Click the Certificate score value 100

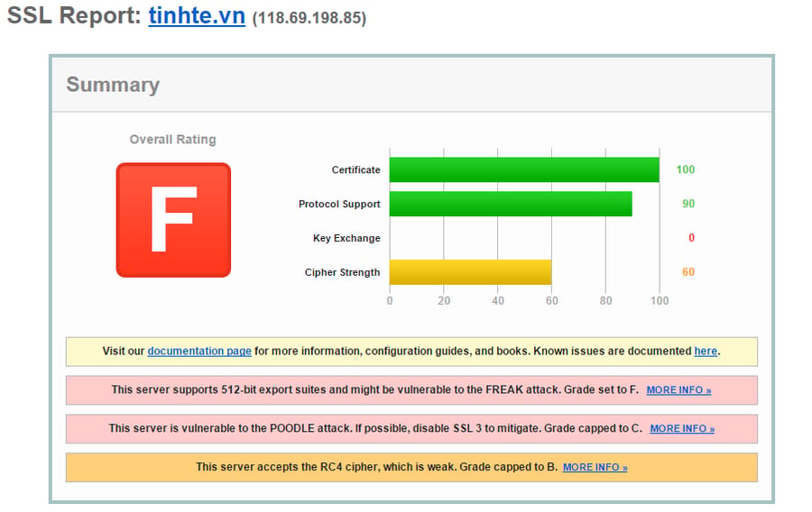tap(685, 169)
